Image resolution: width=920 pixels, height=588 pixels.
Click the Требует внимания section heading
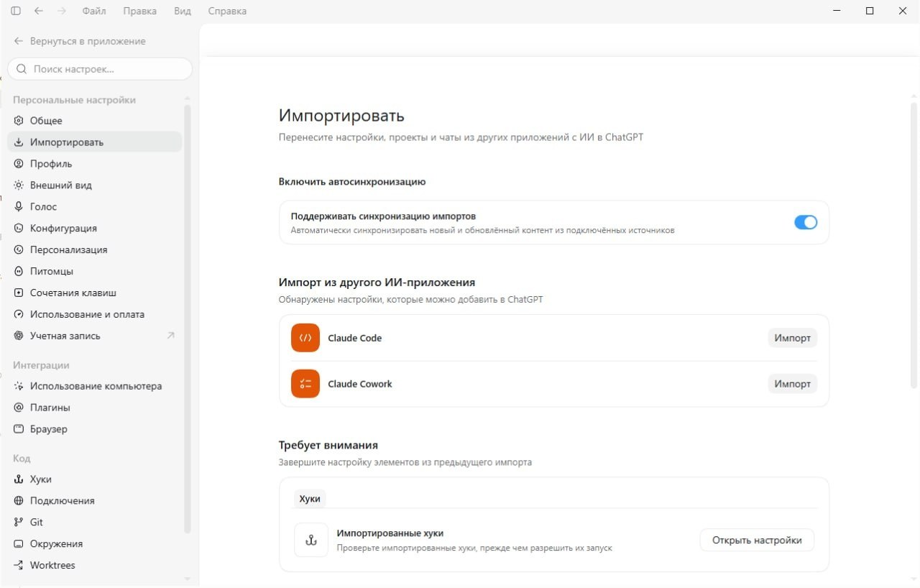click(x=328, y=446)
